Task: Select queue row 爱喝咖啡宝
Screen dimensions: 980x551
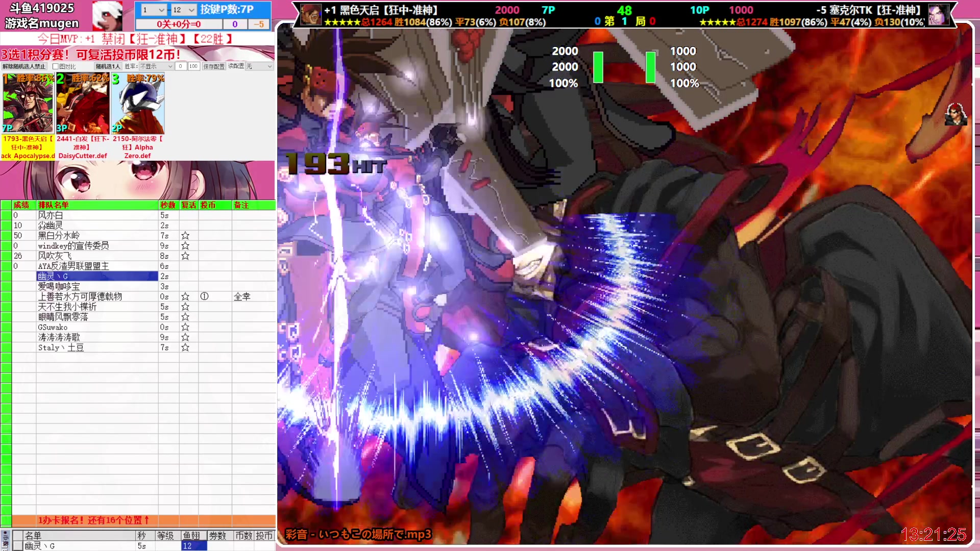Action: point(97,287)
